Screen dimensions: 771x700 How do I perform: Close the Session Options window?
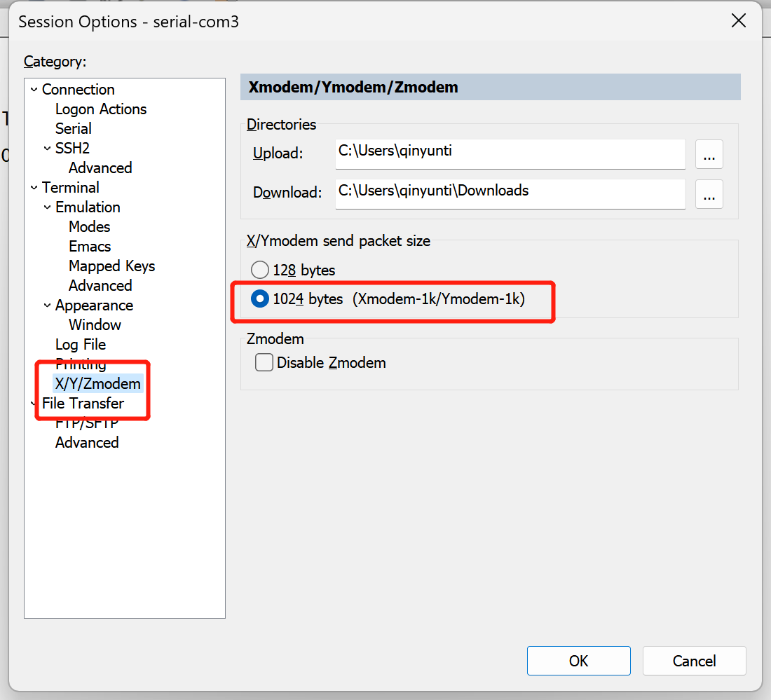[x=738, y=21]
